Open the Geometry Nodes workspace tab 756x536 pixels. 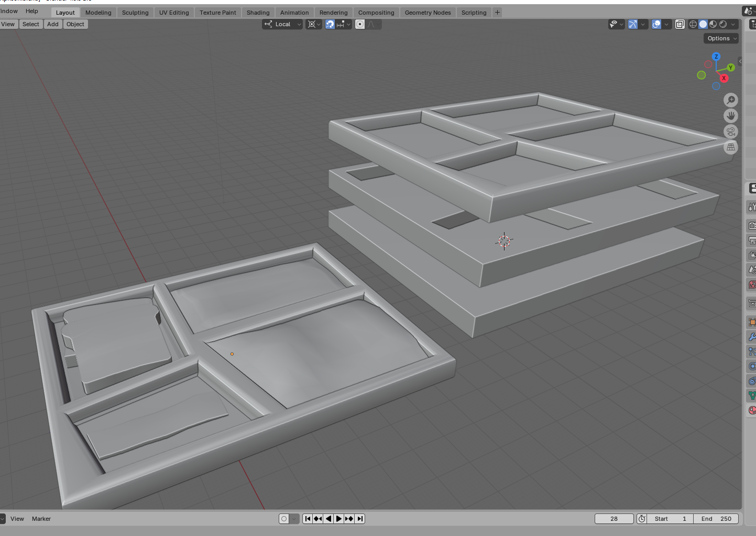tap(428, 13)
